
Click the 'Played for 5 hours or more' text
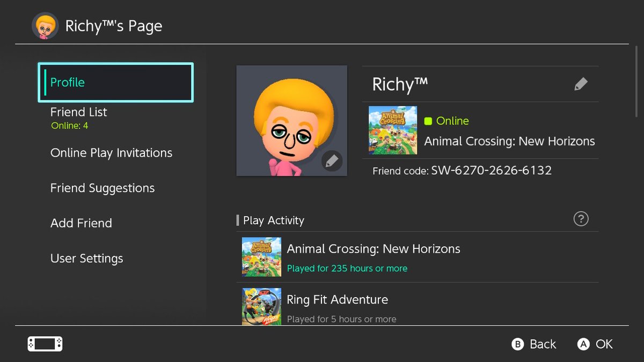[x=342, y=319]
